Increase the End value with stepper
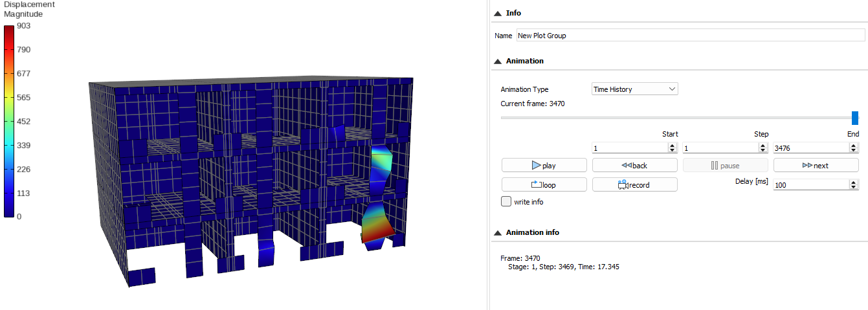This screenshot has width=868, height=310. 855,146
